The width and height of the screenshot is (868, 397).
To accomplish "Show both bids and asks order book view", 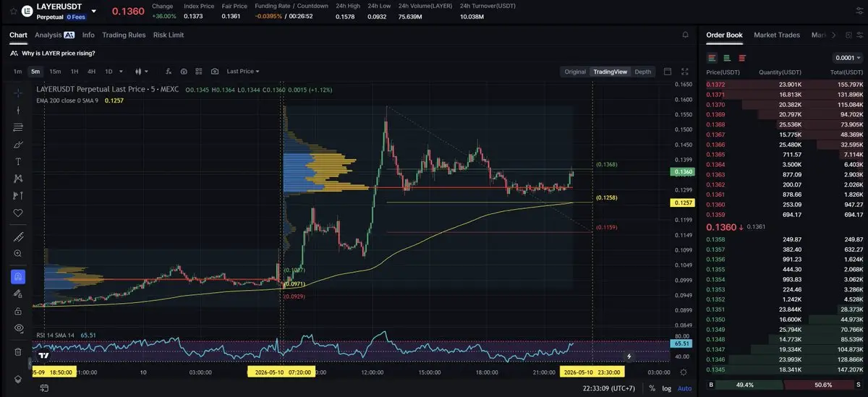I will 712,58.
